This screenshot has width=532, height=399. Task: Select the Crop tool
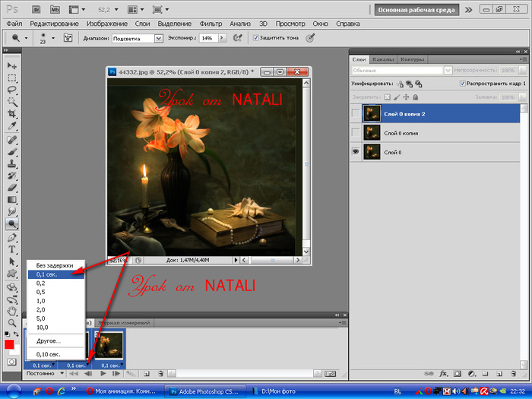click(12, 114)
